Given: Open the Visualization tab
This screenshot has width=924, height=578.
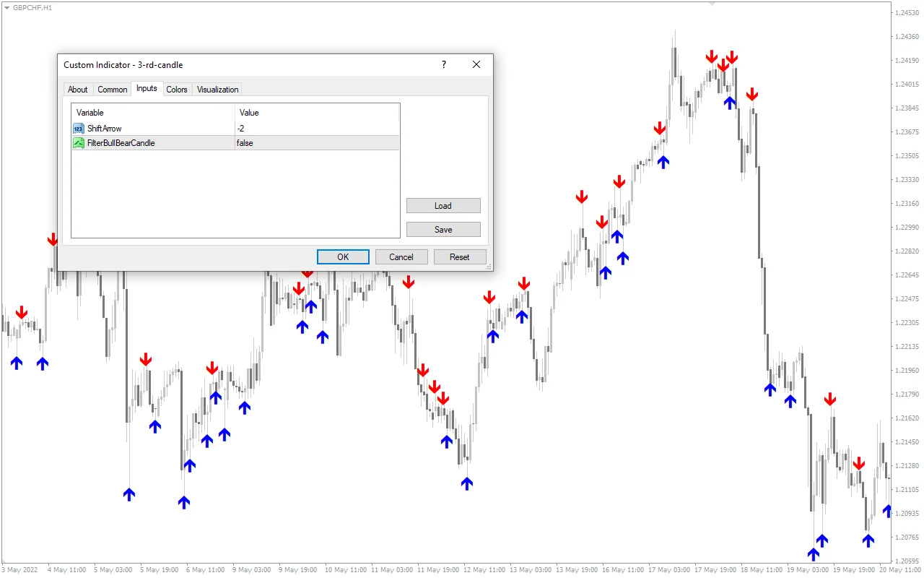Looking at the screenshot, I should click(x=217, y=89).
